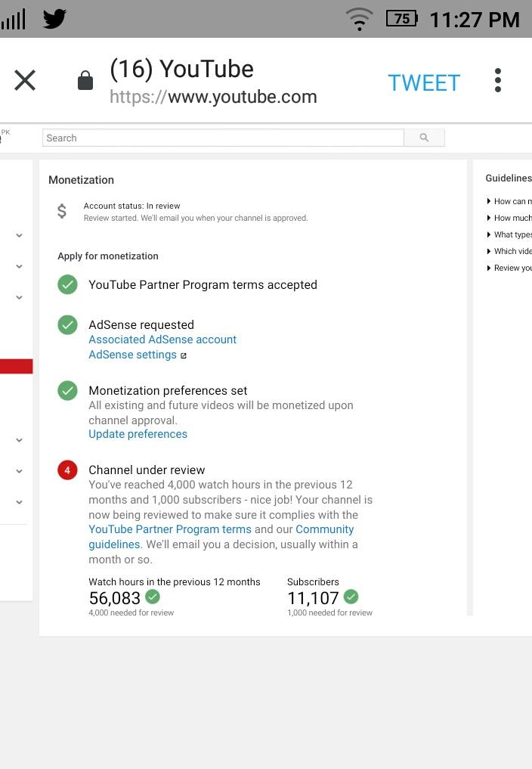Viewport: 532px width, 769px height.
Task: Click the 11,107 subscribers value
Action: click(313, 598)
